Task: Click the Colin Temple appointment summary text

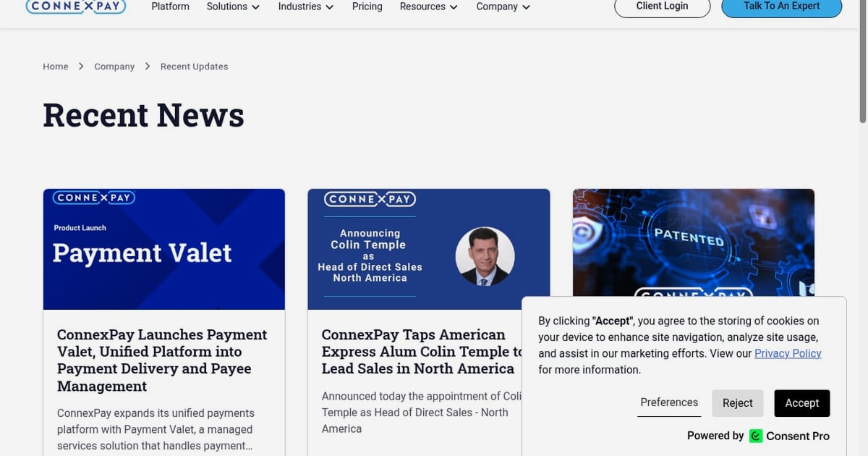Action: [422, 413]
